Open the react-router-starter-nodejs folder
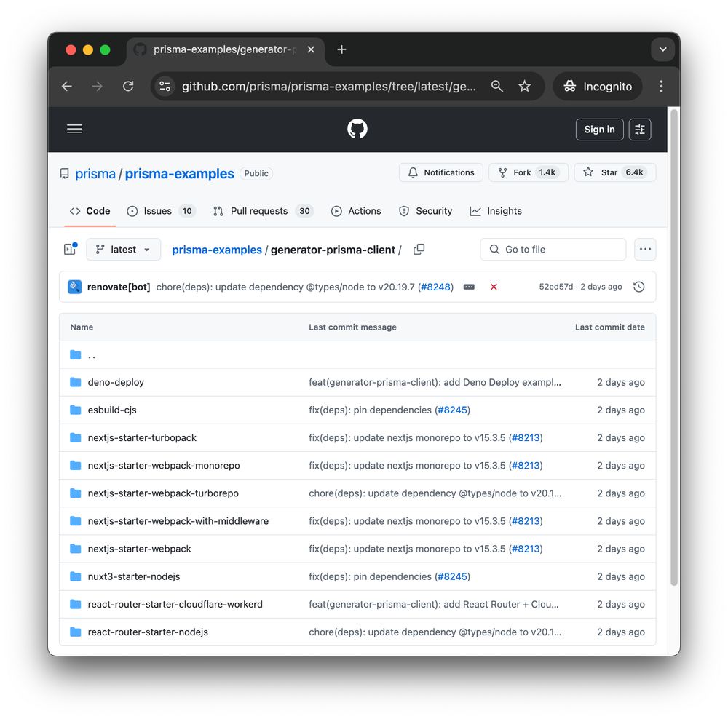The width and height of the screenshot is (728, 719). [x=148, y=632]
